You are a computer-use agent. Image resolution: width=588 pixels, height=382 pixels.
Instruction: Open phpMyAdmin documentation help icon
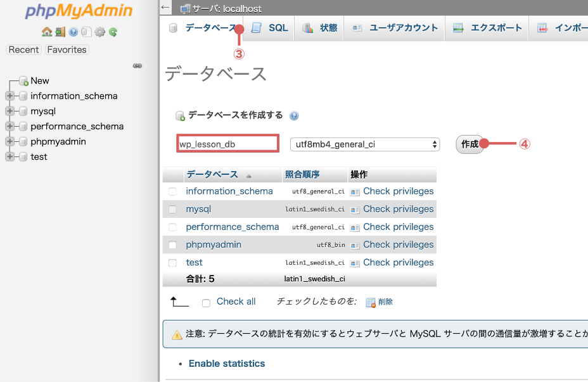(73, 32)
